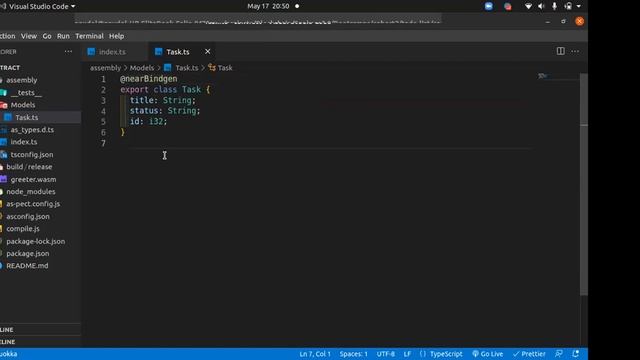Click the id: i32; code line
Image resolution: width=640 pixels, height=360 pixels.
click(x=148, y=121)
